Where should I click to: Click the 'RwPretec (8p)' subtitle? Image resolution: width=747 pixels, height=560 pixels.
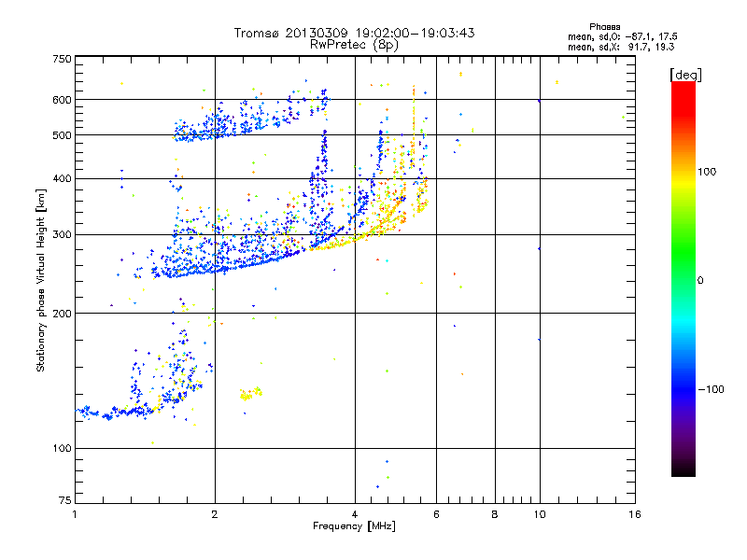(x=354, y=45)
